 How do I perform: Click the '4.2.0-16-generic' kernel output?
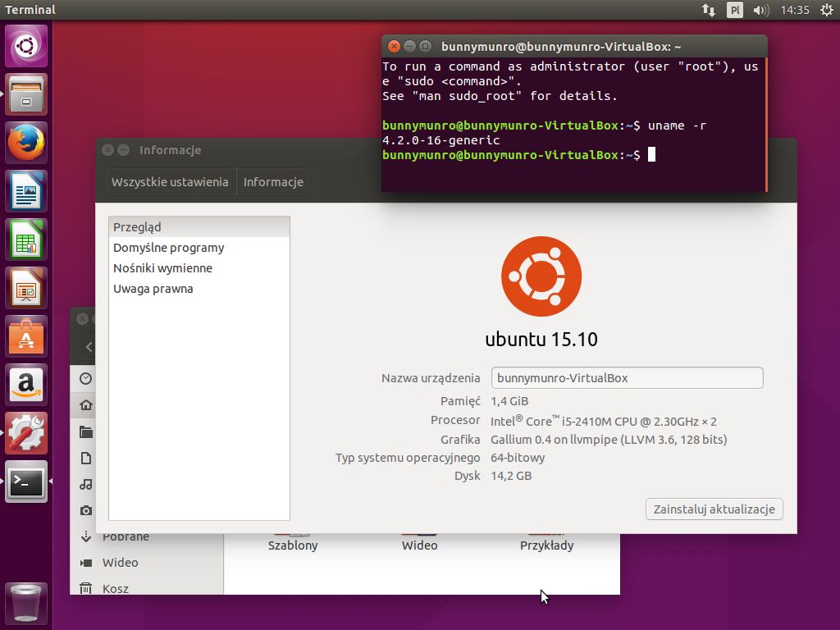[x=441, y=140]
